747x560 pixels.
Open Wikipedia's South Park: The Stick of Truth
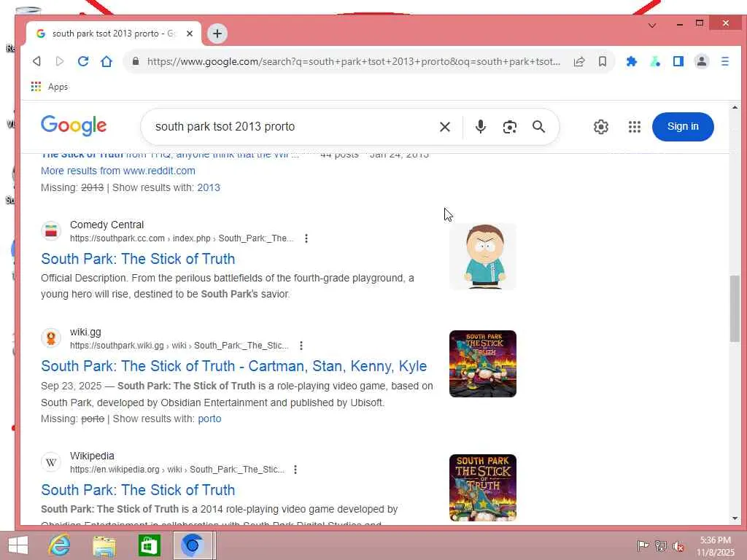pos(138,489)
